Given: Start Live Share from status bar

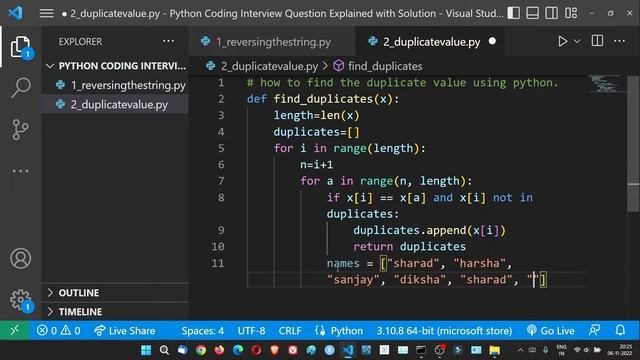Looking at the screenshot, I should point(124,331).
